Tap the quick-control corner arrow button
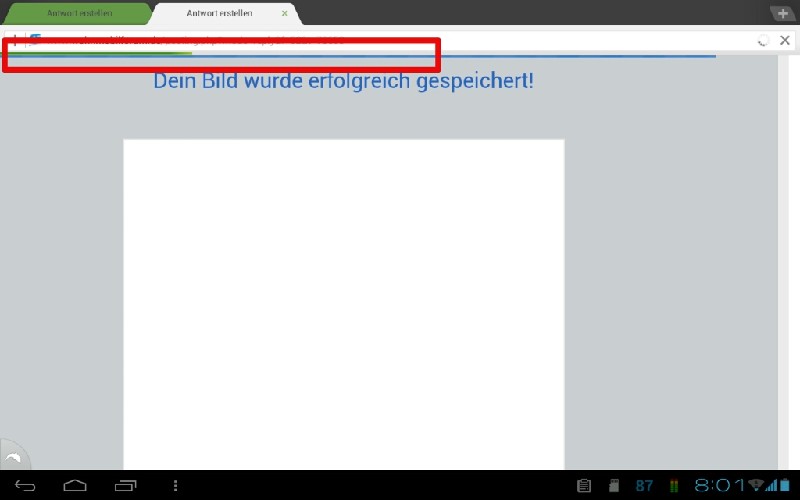 pyautogui.click(x=13, y=457)
